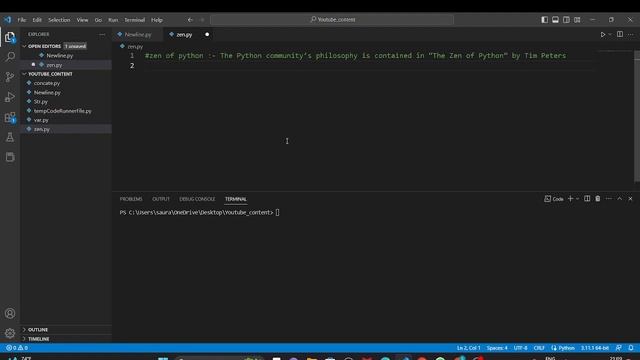
Task: Open the Edit menu
Action: click(x=37, y=20)
